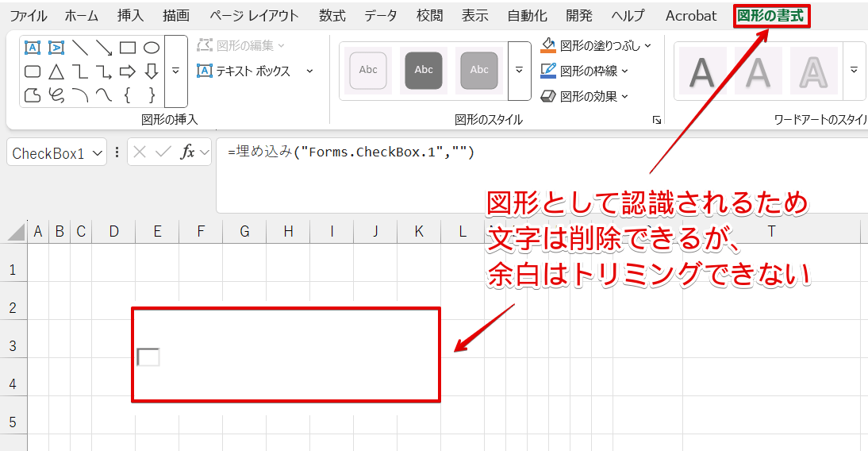This screenshot has width=868, height=451.
Task: Confirm the formula bar entry
Action: [163, 152]
